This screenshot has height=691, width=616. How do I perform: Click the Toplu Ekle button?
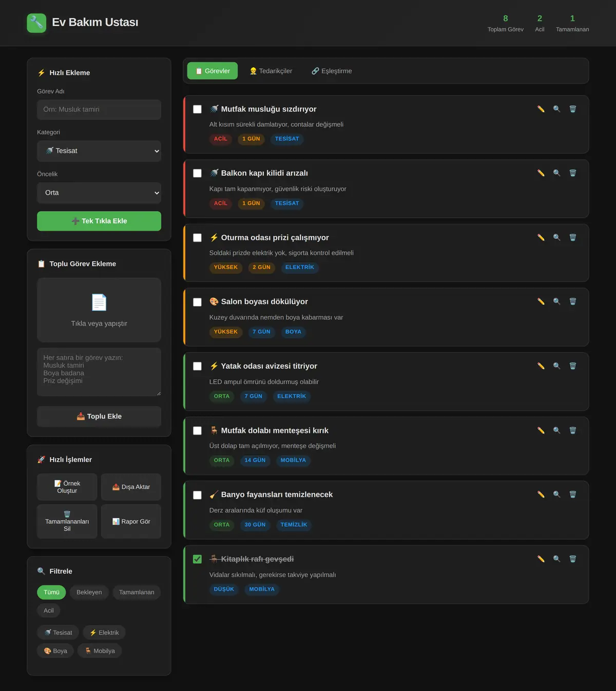tap(99, 416)
